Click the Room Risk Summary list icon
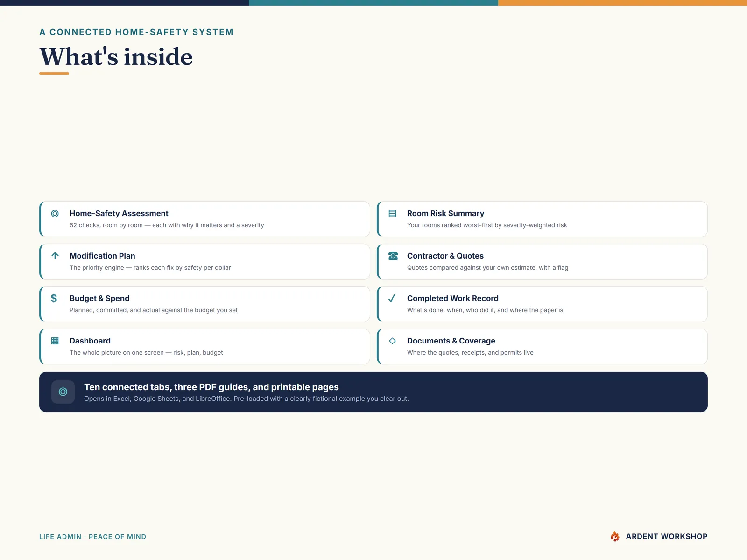Viewport: 747px width, 560px height. coord(392,213)
